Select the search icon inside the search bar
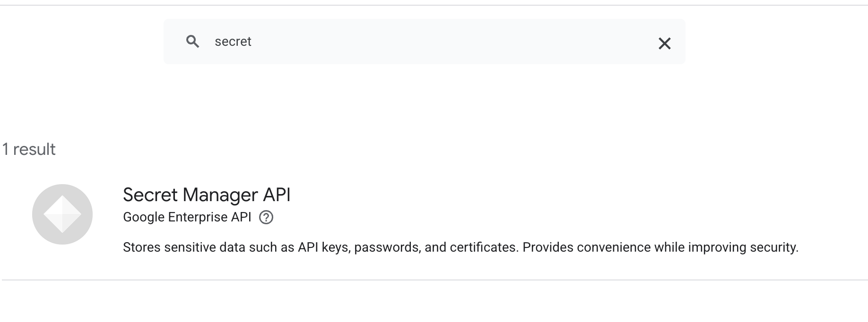 [193, 42]
